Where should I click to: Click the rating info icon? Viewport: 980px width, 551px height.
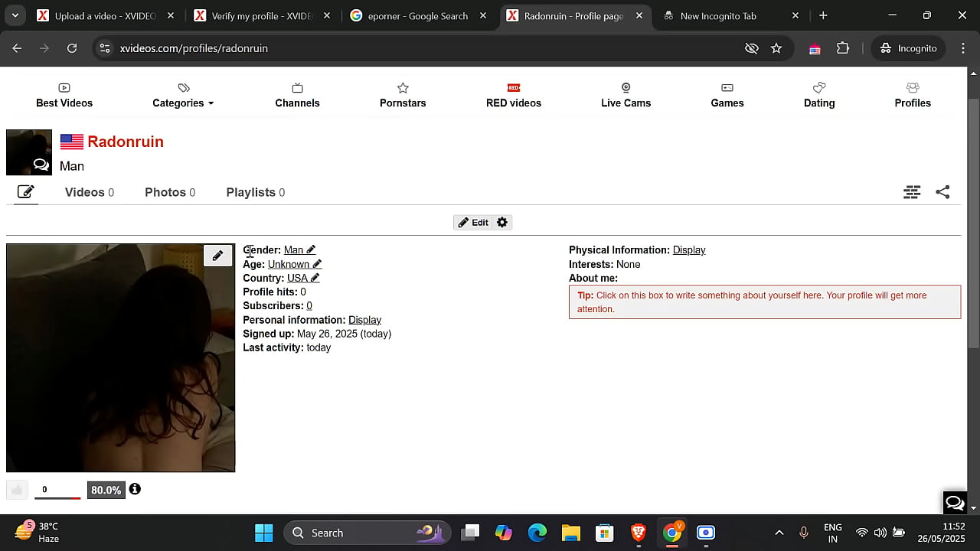click(135, 489)
